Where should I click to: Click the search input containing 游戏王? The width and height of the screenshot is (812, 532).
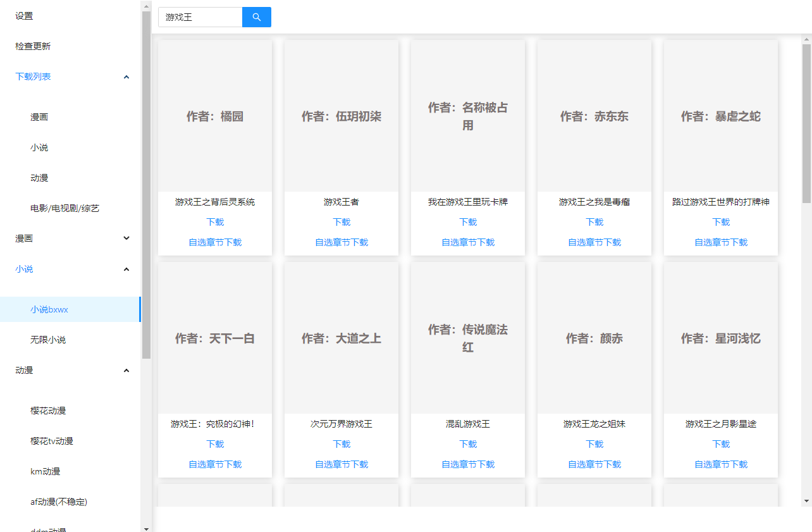pyautogui.click(x=200, y=17)
